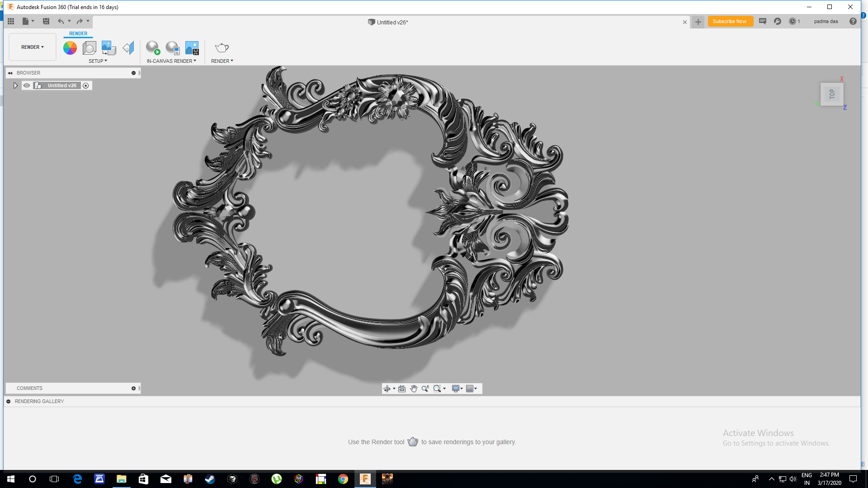Select the Untitled v26* document tab
Image resolution: width=868 pixels, height=488 pixels.
388,22
